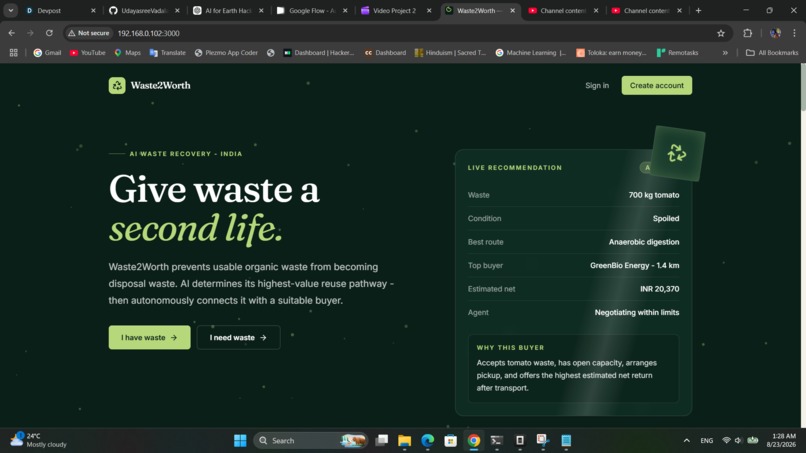The height and width of the screenshot is (453, 806).
Task: Open the clock showing 1:28 AM
Action: pyautogui.click(x=781, y=440)
